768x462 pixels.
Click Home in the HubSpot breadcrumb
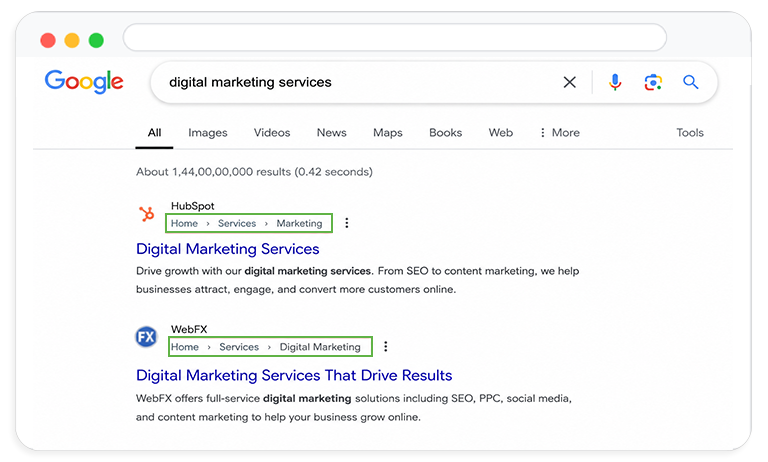pos(184,223)
